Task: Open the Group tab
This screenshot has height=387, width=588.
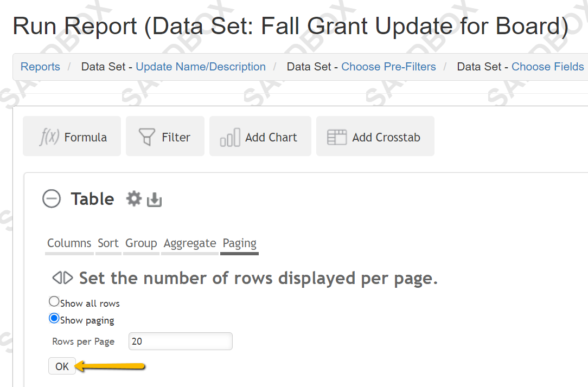Action: click(x=141, y=243)
